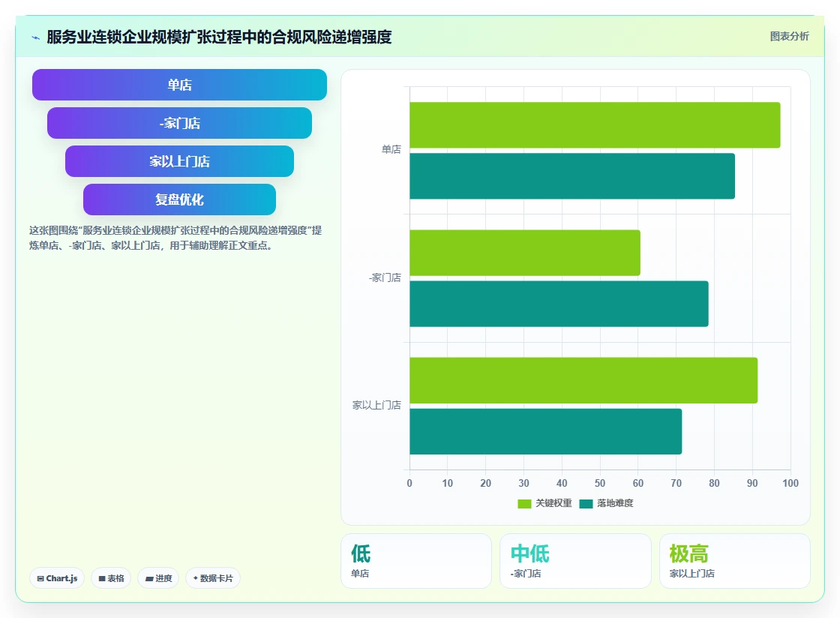Select the -家门店 funnel stage
840x618 pixels.
179,123
